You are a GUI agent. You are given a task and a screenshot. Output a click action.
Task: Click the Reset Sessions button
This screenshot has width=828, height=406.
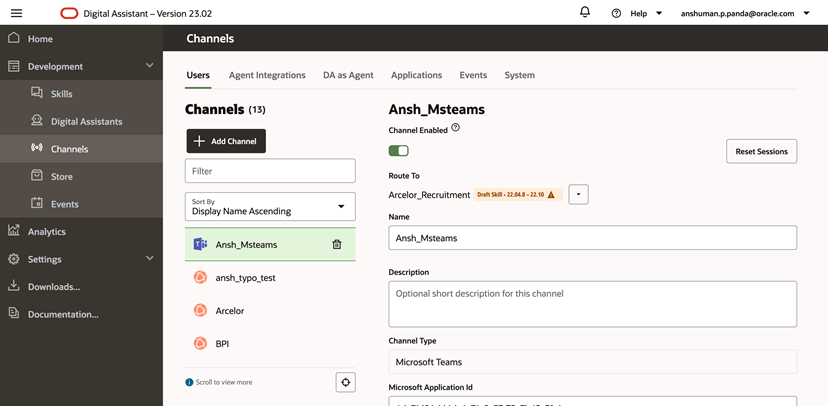point(761,151)
